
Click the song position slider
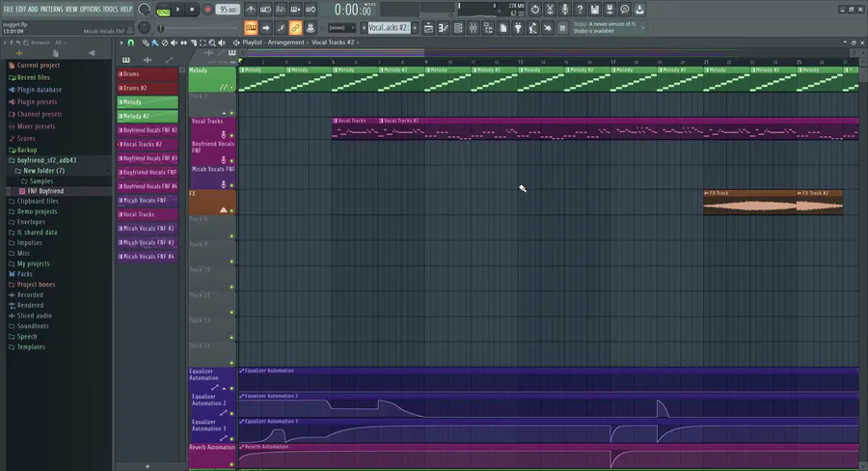tap(200, 28)
